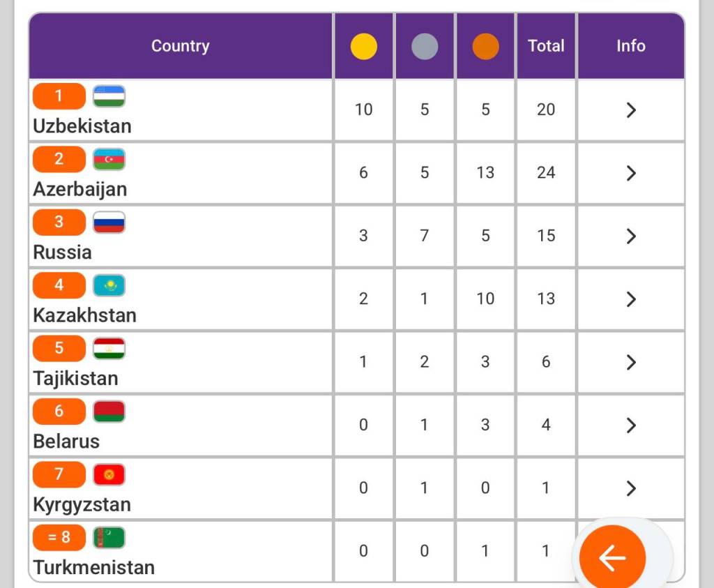Screen dimensions: 714x588
Task: Click the rank 1 orange badge
Action: (x=59, y=96)
